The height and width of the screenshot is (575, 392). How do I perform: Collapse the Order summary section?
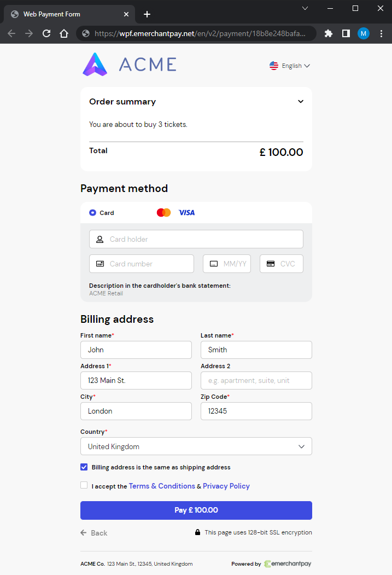pos(301,101)
